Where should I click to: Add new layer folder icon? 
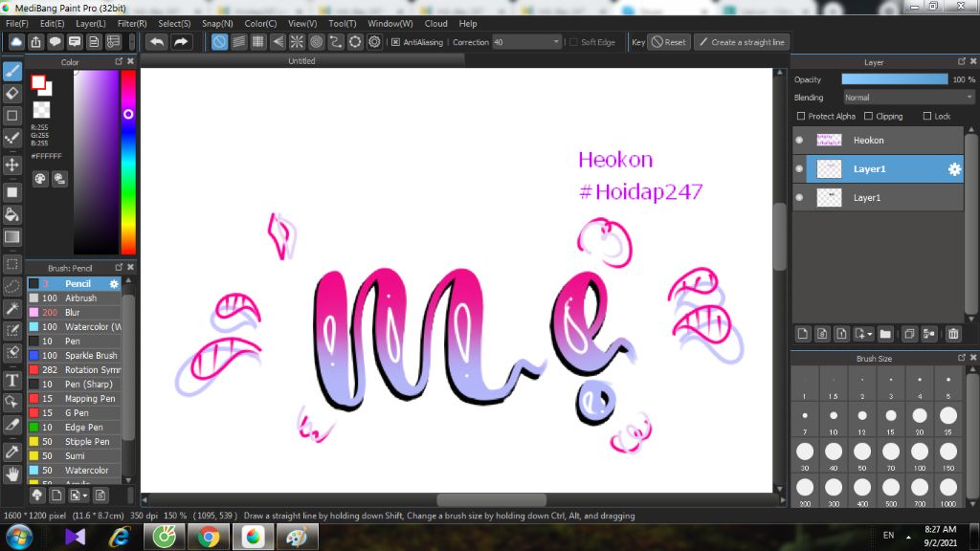pyautogui.click(x=885, y=334)
